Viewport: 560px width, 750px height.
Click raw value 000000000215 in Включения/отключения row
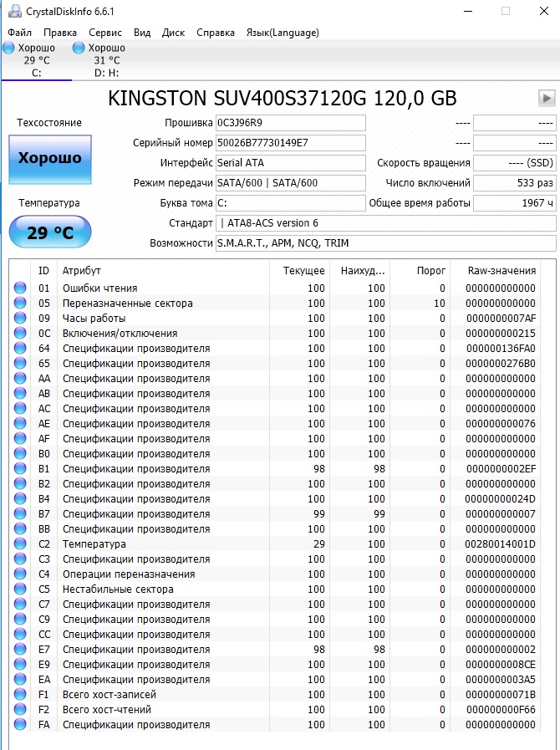501,333
